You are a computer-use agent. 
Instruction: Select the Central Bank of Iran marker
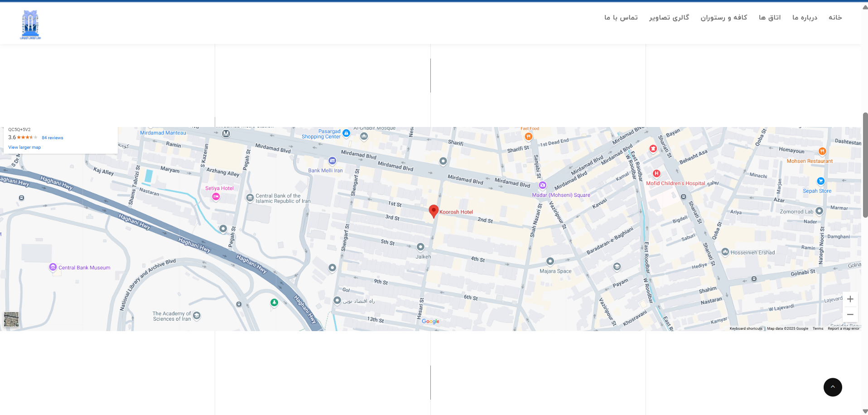click(250, 198)
